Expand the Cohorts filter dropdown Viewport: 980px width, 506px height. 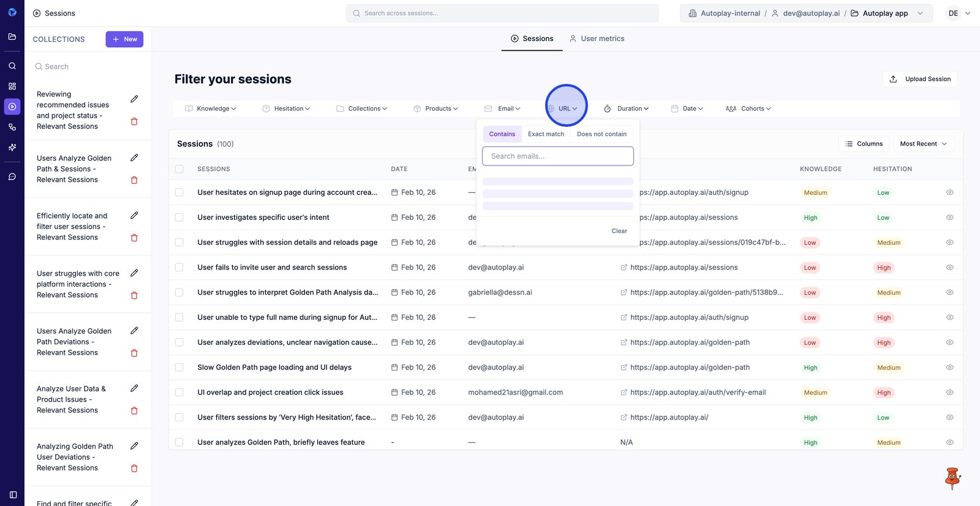point(748,108)
